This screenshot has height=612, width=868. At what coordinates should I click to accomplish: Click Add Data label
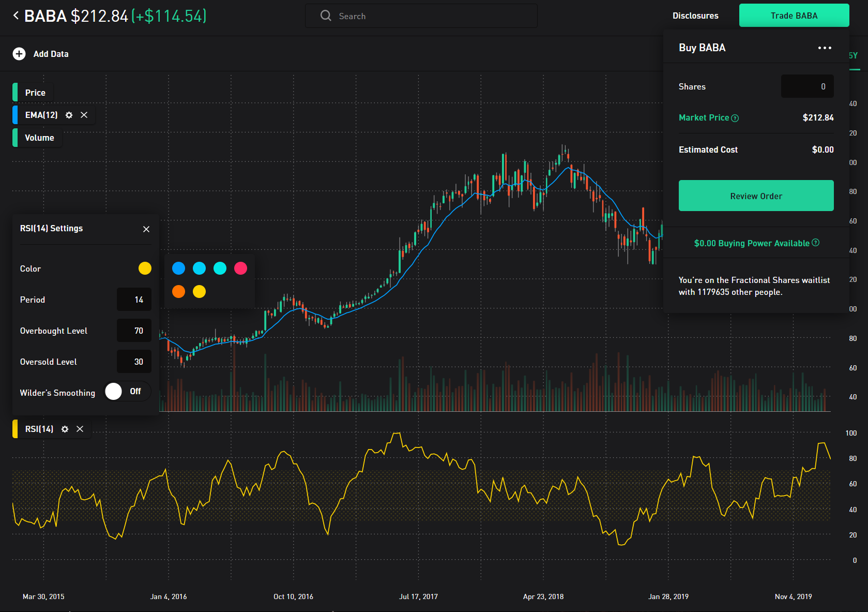pyautogui.click(x=51, y=54)
